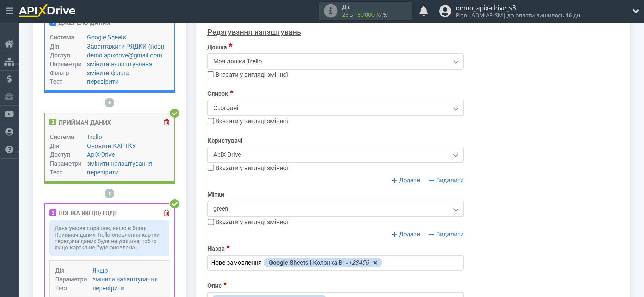Add step after Trello receiver block
This screenshot has height=297, width=644.
pyautogui.click(x=109, y=193)
